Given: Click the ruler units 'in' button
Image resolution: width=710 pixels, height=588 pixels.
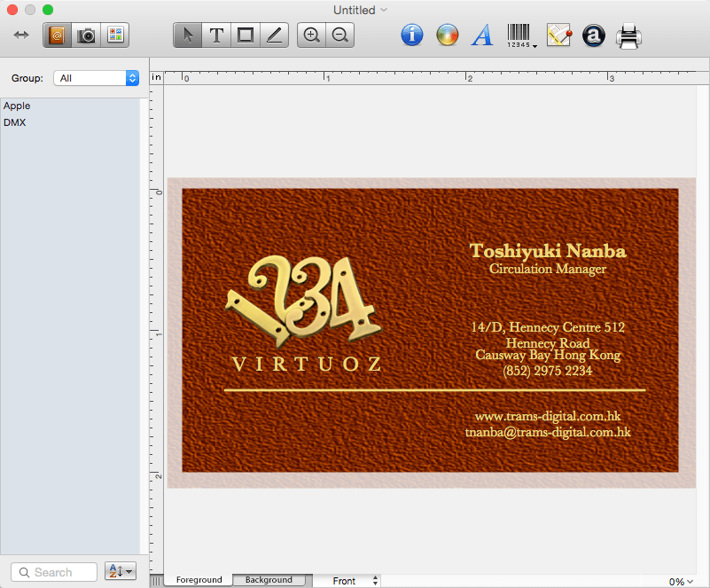Looking at the screenshot, I should pyautogui.click(x=157, y=77).
